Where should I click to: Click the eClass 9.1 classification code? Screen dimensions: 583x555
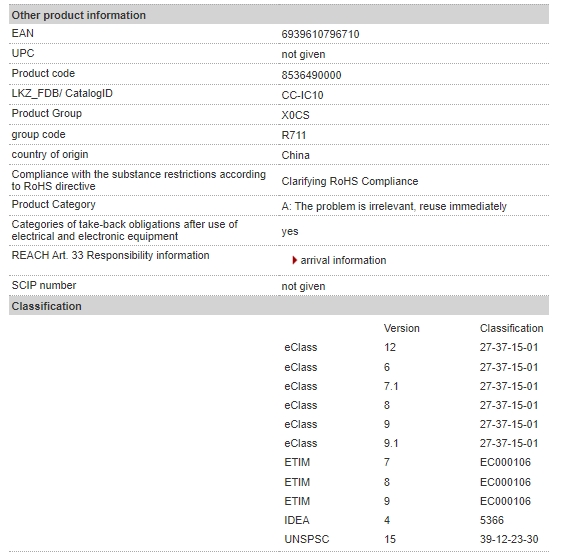pos(509,443)
